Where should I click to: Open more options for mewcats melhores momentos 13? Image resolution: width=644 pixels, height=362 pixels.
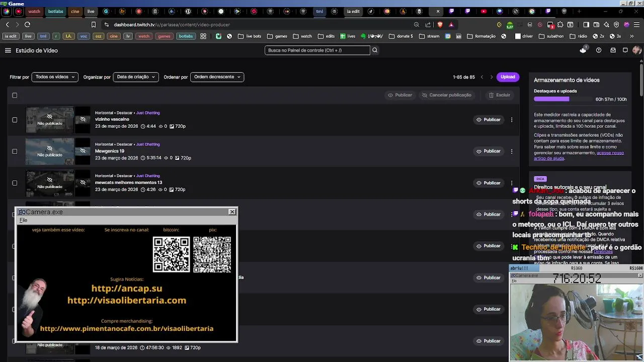pos(512,183)
